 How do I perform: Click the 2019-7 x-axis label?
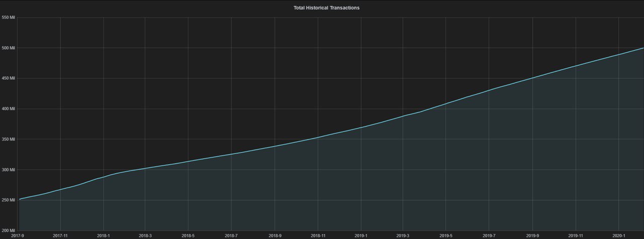489,235
